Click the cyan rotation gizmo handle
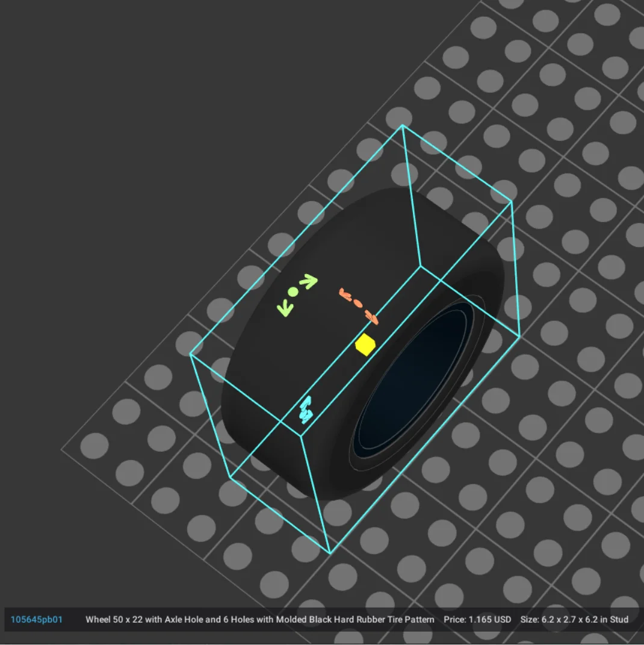Image resolution: width=644 pixels, height=645 pixels. pos(306,410)
